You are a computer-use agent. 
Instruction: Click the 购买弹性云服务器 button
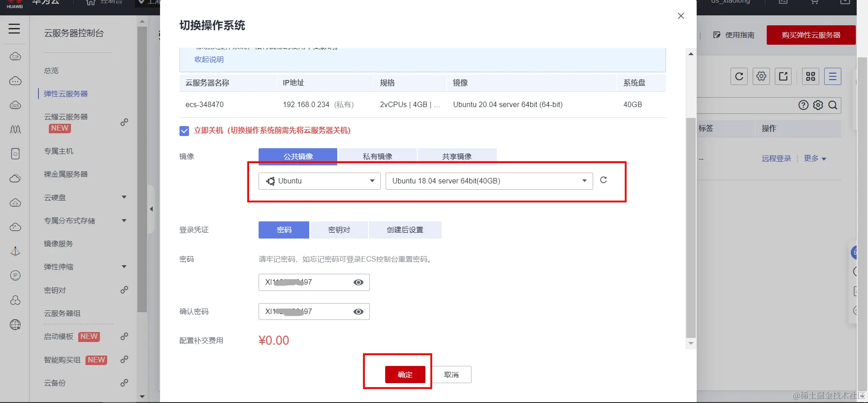click(x=811, y=35)
